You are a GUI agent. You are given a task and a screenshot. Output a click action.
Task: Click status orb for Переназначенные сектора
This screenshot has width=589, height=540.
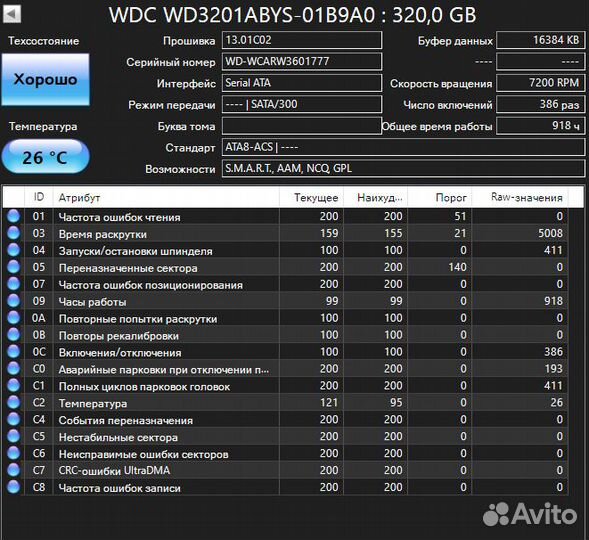[14, 267]
